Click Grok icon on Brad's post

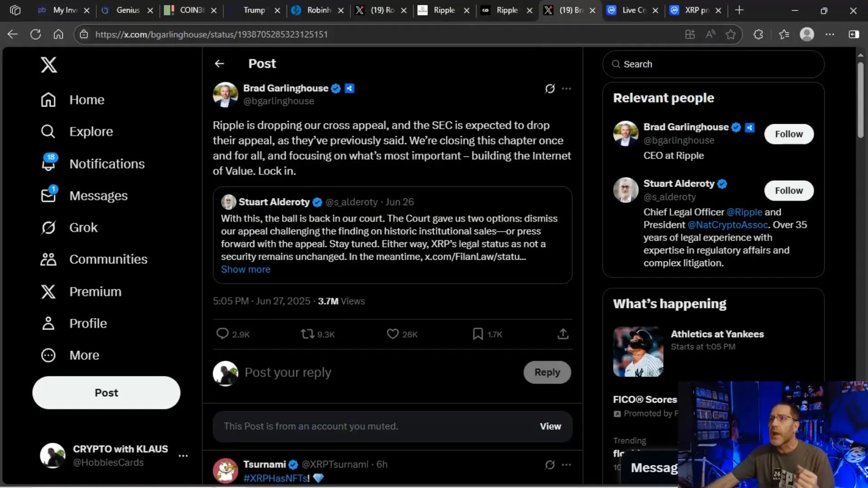(550, 89)
